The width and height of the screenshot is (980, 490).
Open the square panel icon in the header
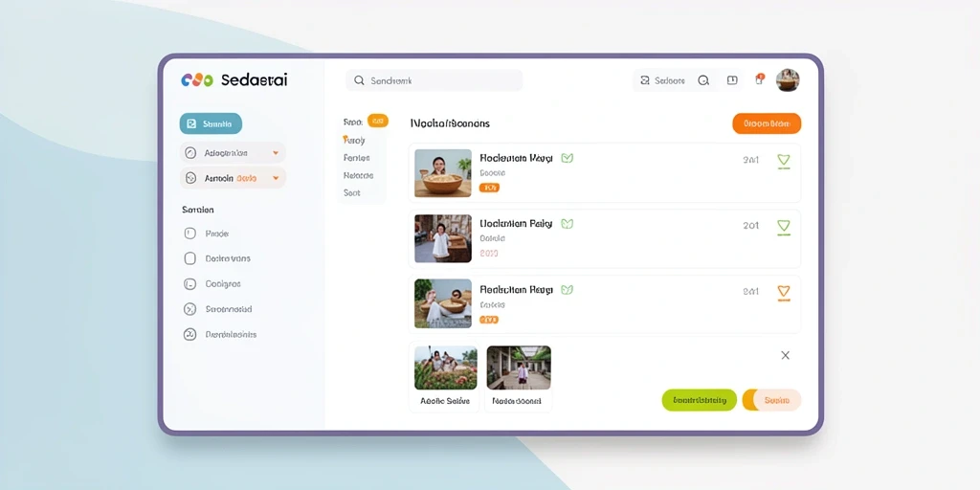732,80
